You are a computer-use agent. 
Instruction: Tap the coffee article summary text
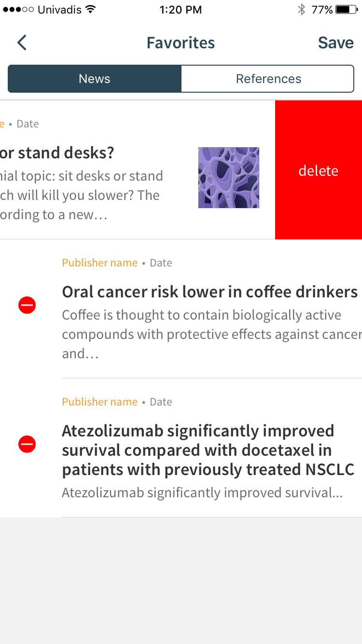click(212, 334)
